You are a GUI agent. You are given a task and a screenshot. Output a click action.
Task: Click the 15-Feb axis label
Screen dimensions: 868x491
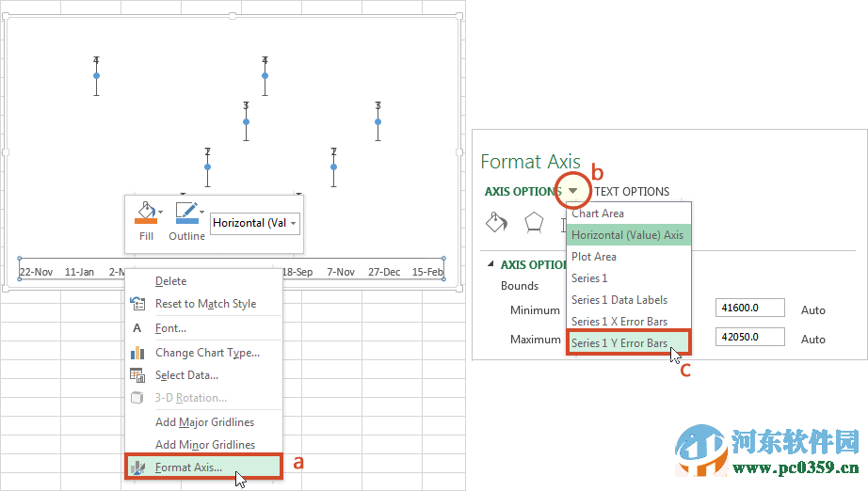[x=427, y=272]
